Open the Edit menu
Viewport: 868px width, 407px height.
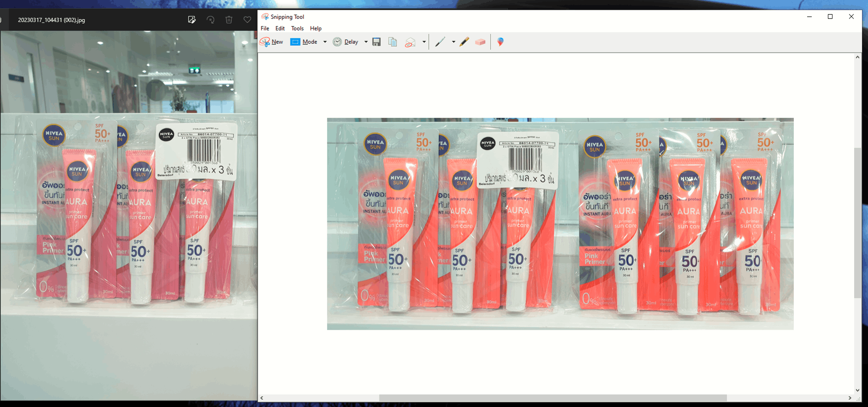tap(280, 29)
